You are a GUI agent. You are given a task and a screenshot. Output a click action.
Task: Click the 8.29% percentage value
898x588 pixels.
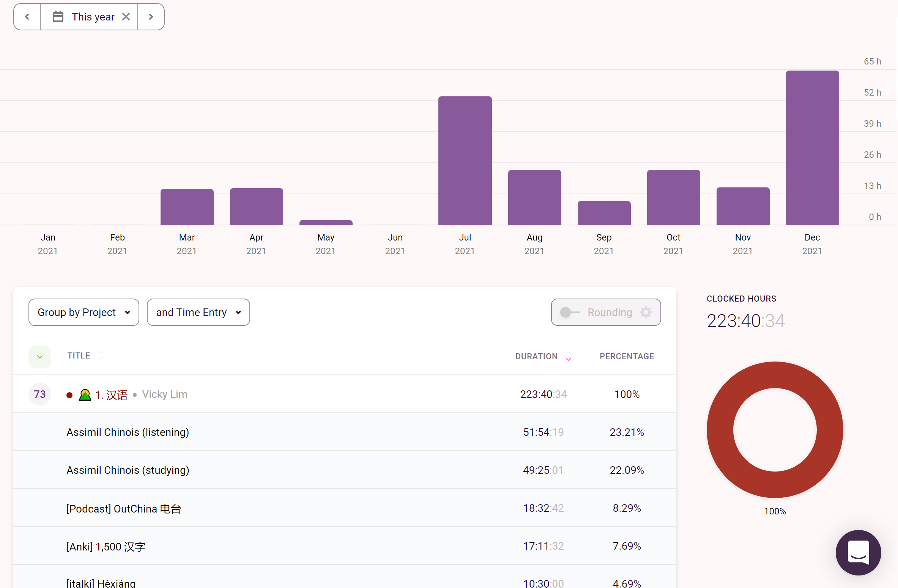[x=627, y=508]
